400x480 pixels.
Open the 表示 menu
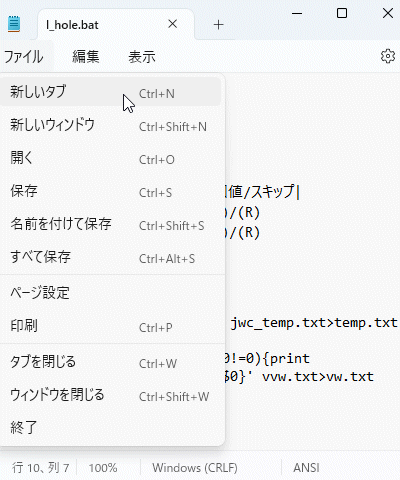(x=142, y=56)
